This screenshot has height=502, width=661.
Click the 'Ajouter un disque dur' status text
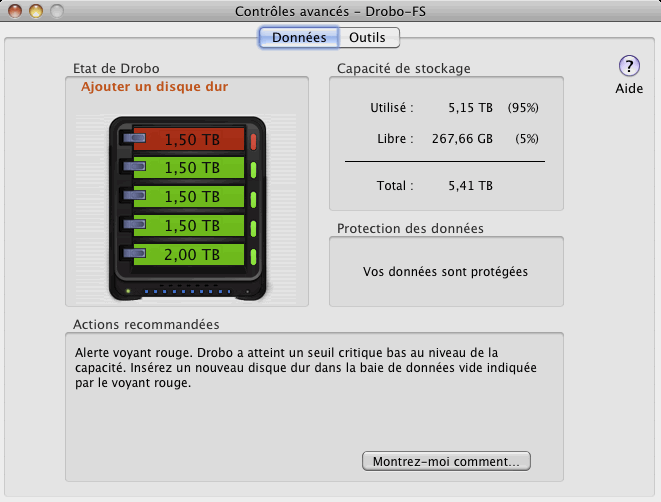click(154, 86)
